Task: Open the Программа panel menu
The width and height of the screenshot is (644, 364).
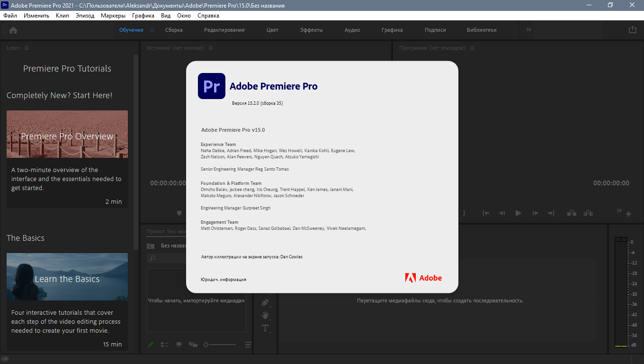Action: click(x=472, y=48)
